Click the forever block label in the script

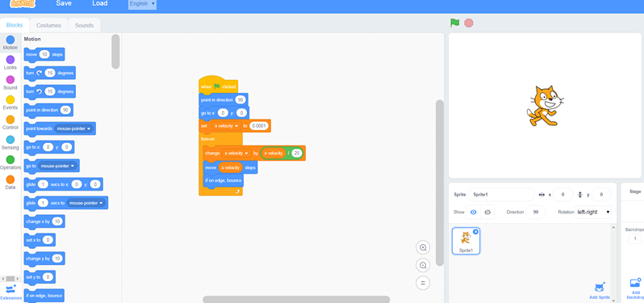coord(208,139)
